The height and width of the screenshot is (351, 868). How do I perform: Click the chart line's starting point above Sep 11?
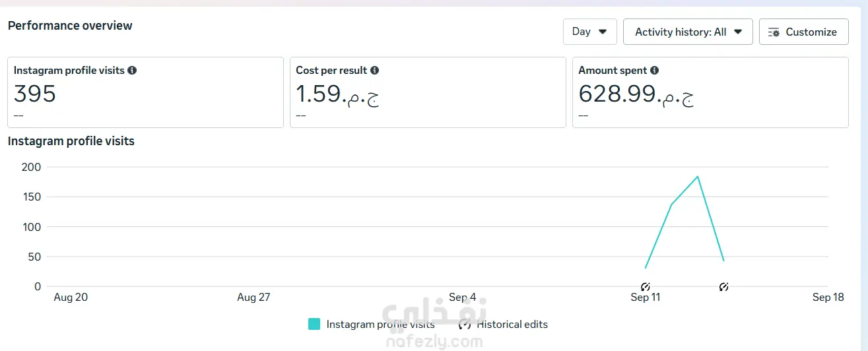coord(646,267)
